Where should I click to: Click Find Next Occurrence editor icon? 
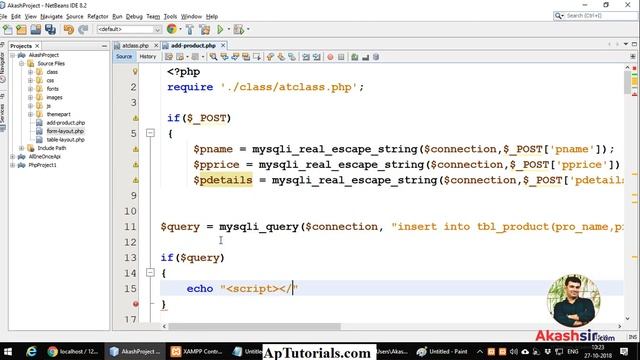tap(235, 57)
